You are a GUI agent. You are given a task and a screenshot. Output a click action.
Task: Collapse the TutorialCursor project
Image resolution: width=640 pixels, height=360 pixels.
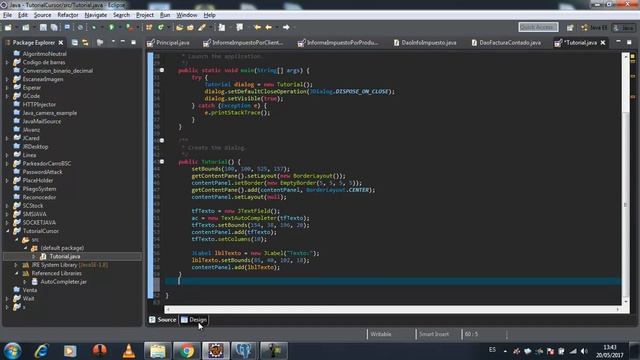tap(7, 231)
